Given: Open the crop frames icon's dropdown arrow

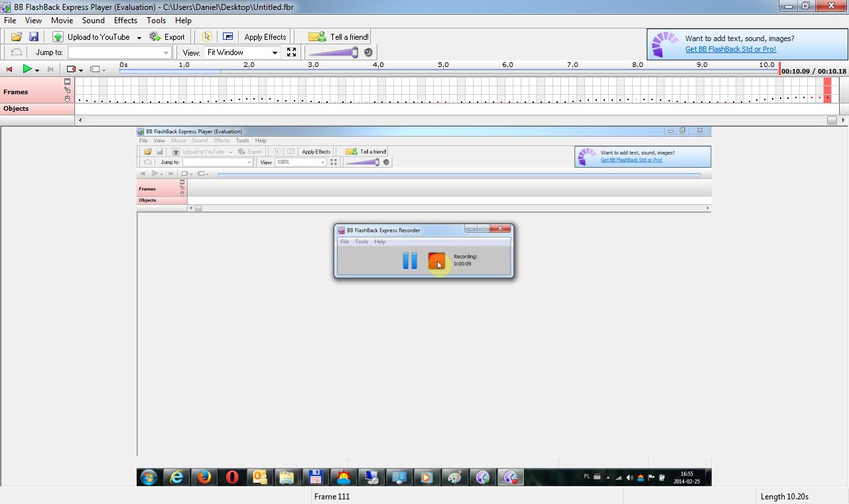Looking at the screenshot, I should [x=104, y=70].
